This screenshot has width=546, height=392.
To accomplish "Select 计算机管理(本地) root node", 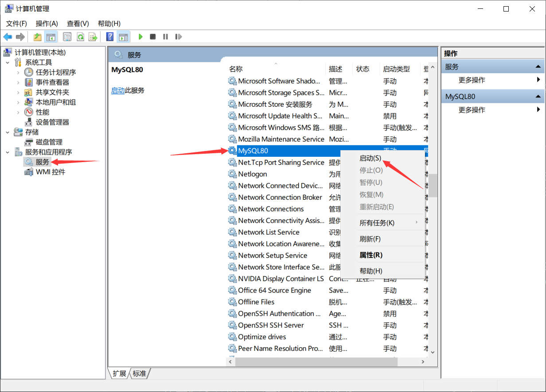I will point(40,52).
